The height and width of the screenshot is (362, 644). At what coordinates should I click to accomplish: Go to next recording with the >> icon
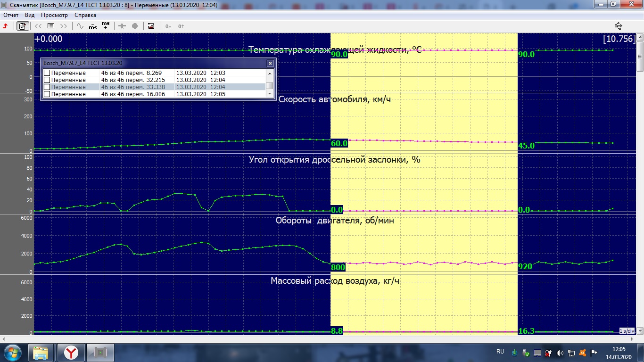(63, 26)
